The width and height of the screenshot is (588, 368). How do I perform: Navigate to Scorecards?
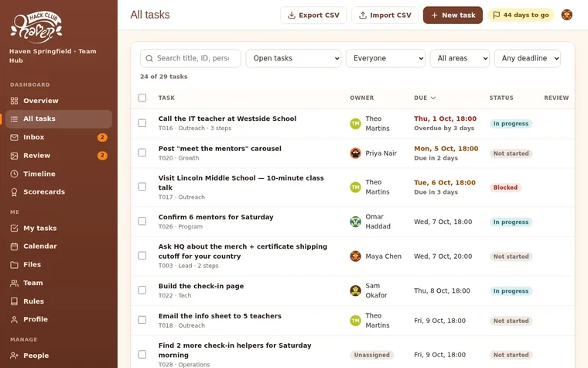59,192
